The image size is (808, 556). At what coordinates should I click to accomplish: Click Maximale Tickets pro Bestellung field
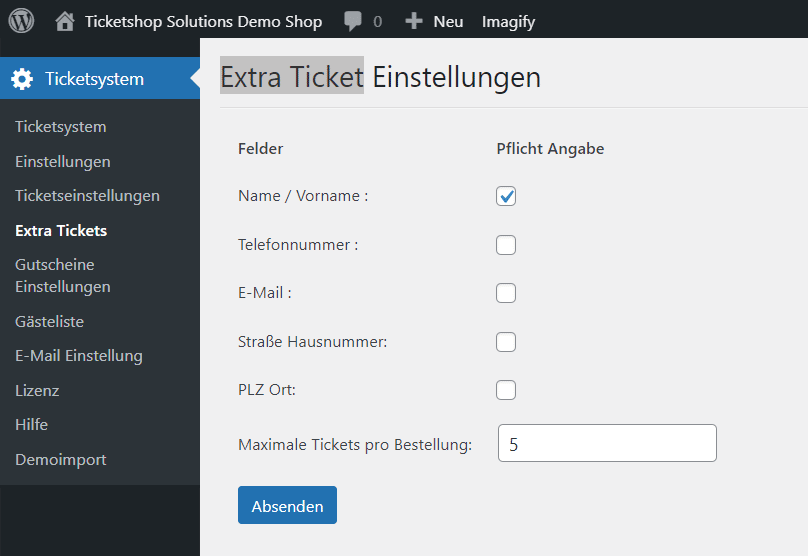(607, 443)
